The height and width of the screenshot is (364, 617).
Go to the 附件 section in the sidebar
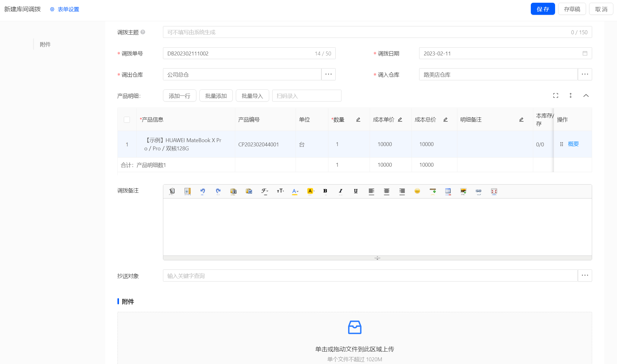(45, 45)
